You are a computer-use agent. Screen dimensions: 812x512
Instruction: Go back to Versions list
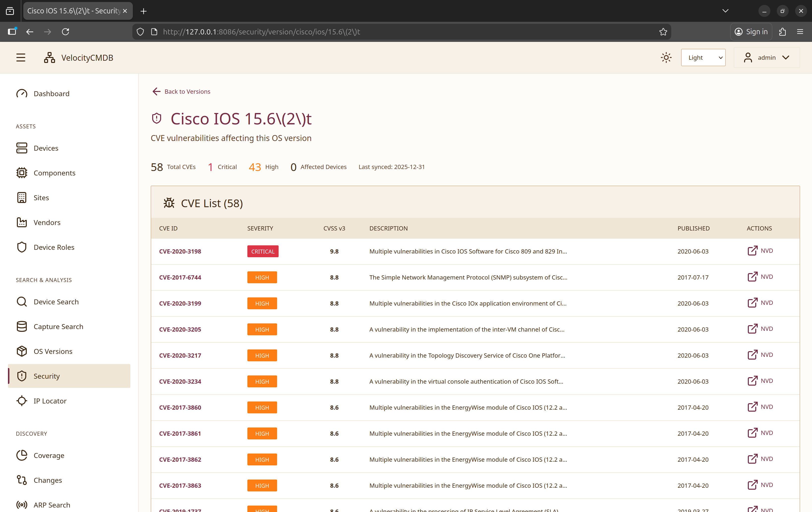tap(181, 91)
